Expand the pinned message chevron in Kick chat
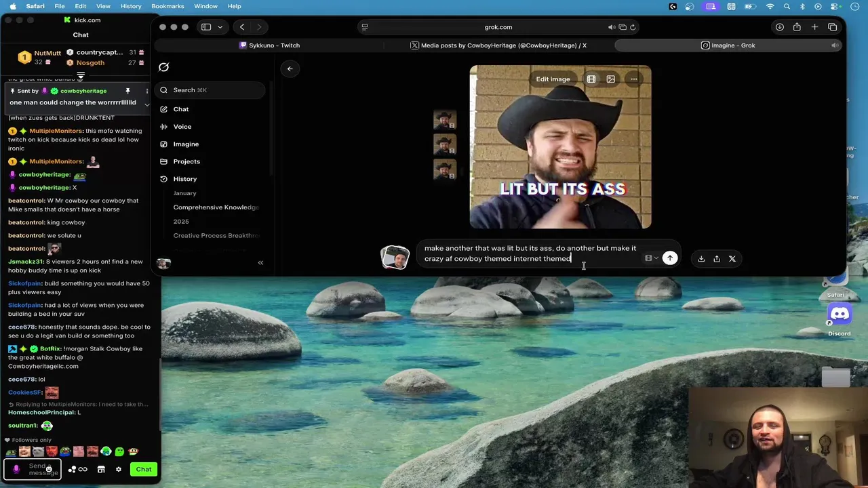Image resolution: width=868 pixels, height=488 pixels. click(x=146, y=104)
